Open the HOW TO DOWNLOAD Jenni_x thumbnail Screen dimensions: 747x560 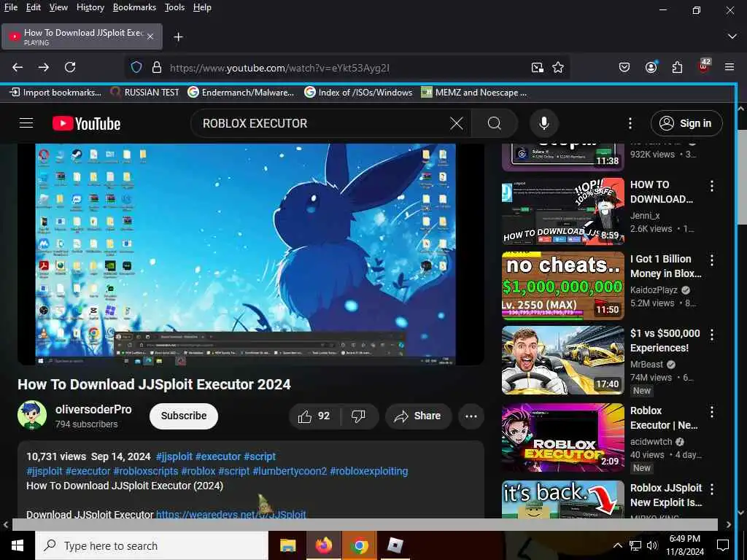pyautogui.click(x=563, y=211)
